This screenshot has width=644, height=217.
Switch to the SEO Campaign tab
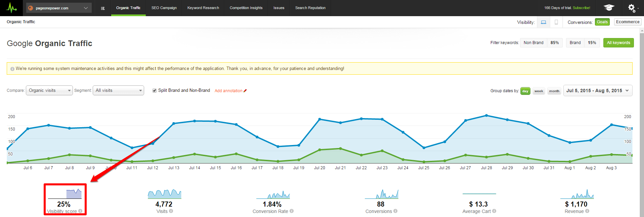pos(164,8)
